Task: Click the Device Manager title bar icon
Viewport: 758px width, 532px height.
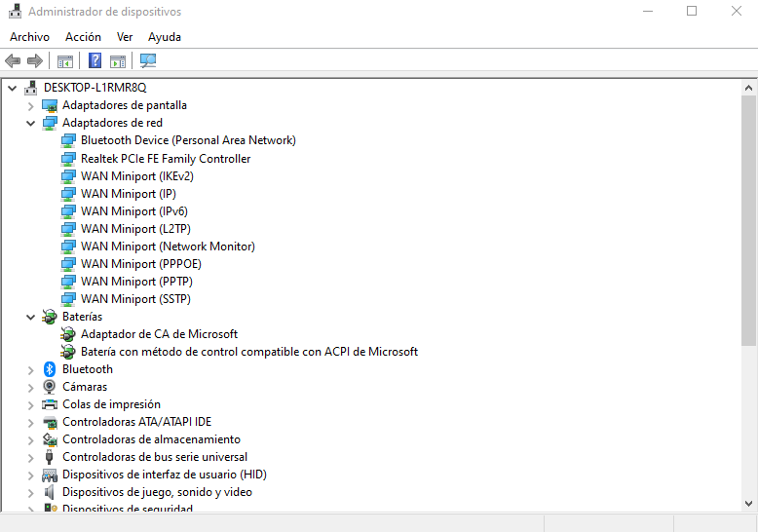Action: (15, 11)
